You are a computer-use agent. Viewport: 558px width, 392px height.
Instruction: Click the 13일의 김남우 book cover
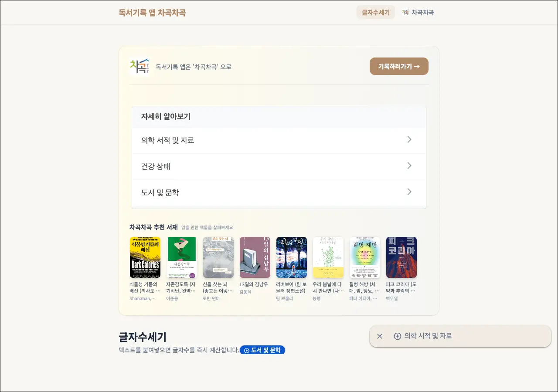[255, 257]
